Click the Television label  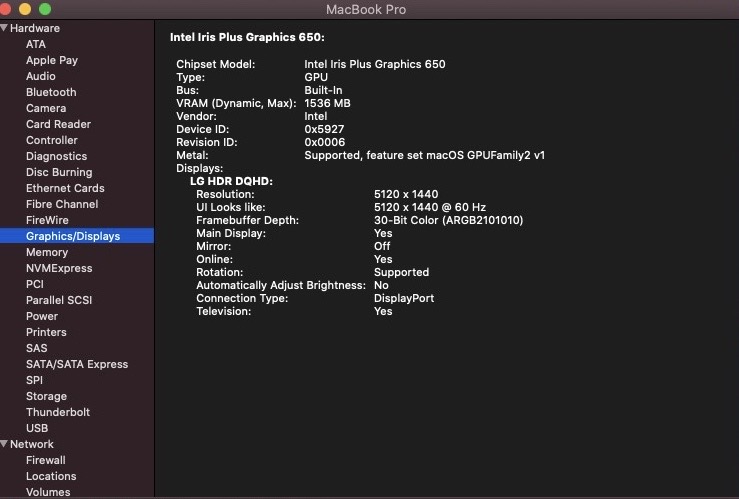click(223, 311)
